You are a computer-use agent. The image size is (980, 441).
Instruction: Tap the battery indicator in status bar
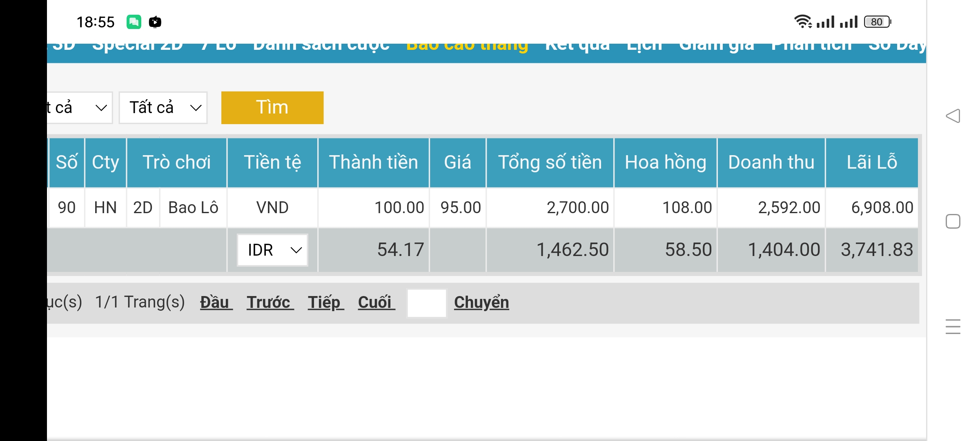tap(877, 22)
